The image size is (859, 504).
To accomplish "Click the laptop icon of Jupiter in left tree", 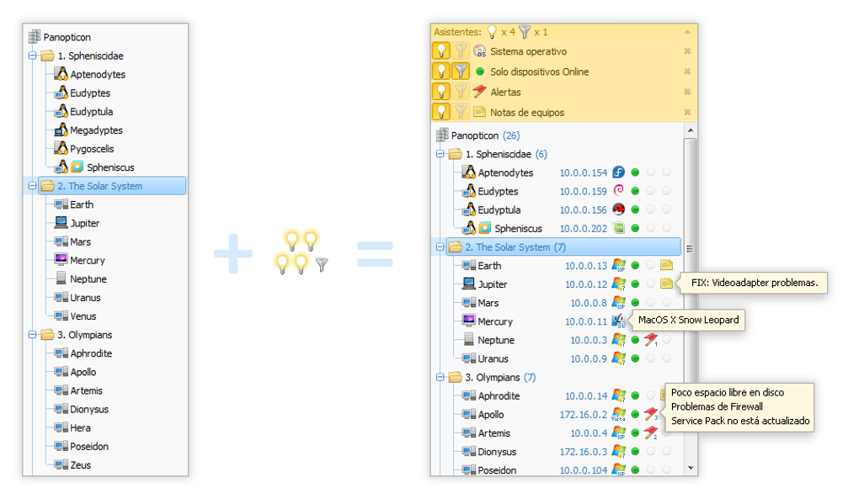I will [x=61, y=223].
